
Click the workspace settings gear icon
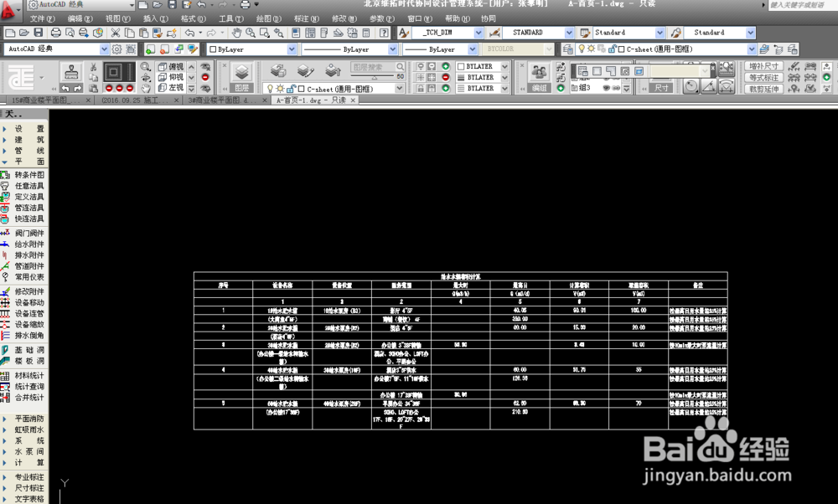coord(116,49)
